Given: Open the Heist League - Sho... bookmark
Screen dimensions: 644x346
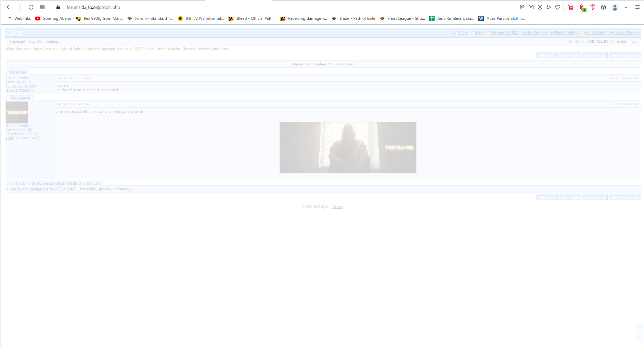Looking at the screenshot, I should click(402, 18).
